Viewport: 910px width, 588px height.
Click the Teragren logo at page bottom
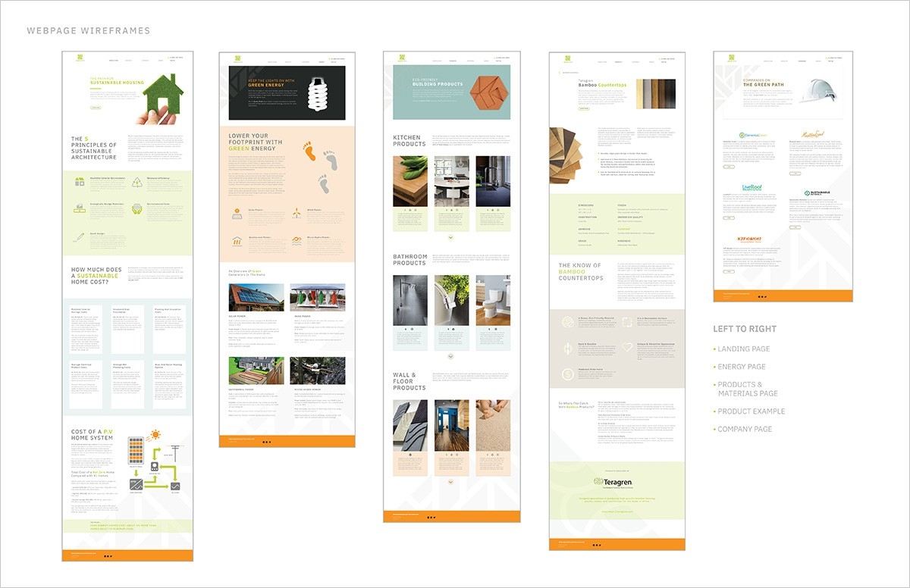click(616, 482)
